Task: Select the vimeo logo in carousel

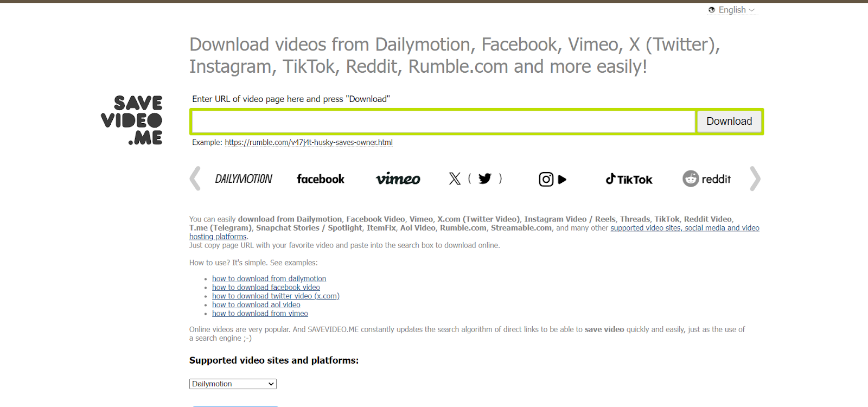Action: [398, 179]
